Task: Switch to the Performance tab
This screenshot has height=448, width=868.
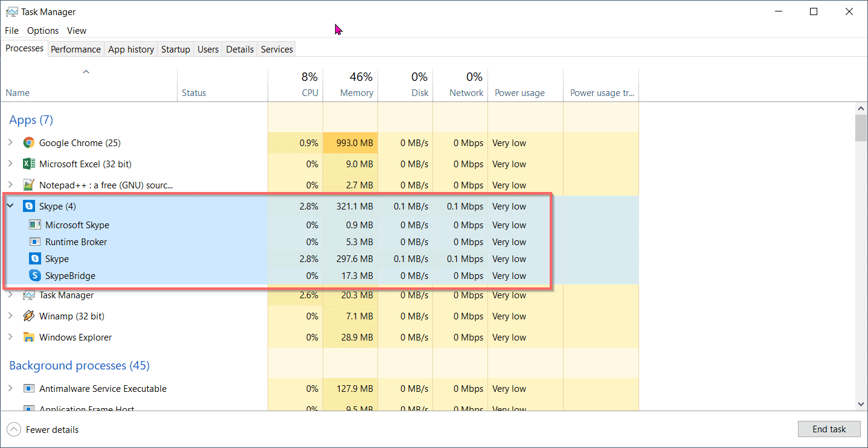Action: (76, 50)
